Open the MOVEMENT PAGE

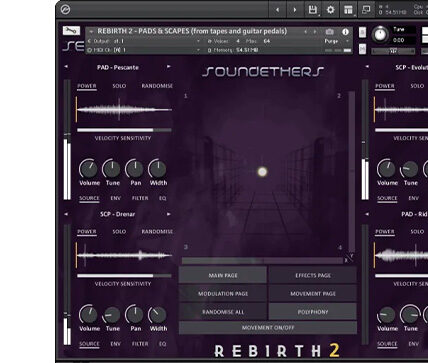[x=313, y=294]
